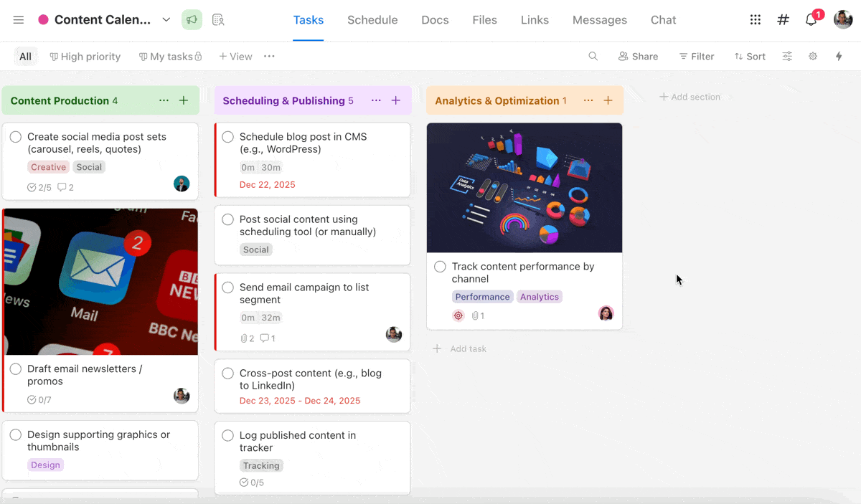The height and width of the screenshot is (504, 861).
Task: Open the hamburger sidebar menu
Action: (x=19, y=20)
